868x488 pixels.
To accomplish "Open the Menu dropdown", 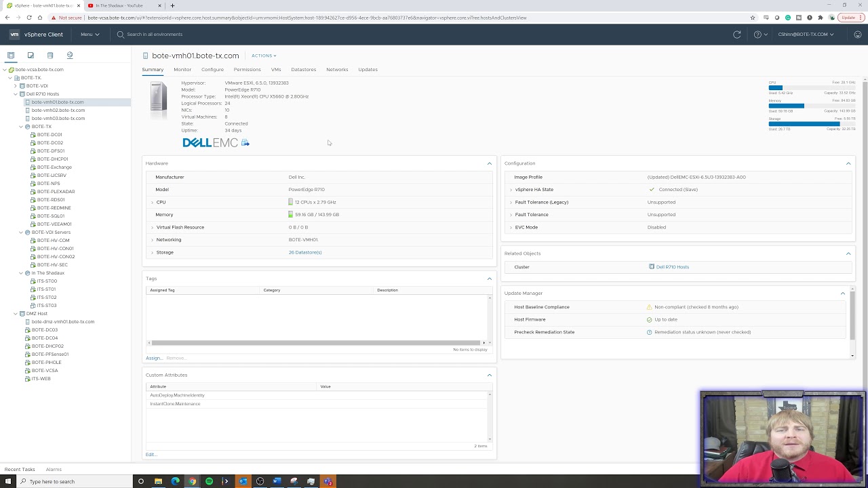I will tap(90, 35).
